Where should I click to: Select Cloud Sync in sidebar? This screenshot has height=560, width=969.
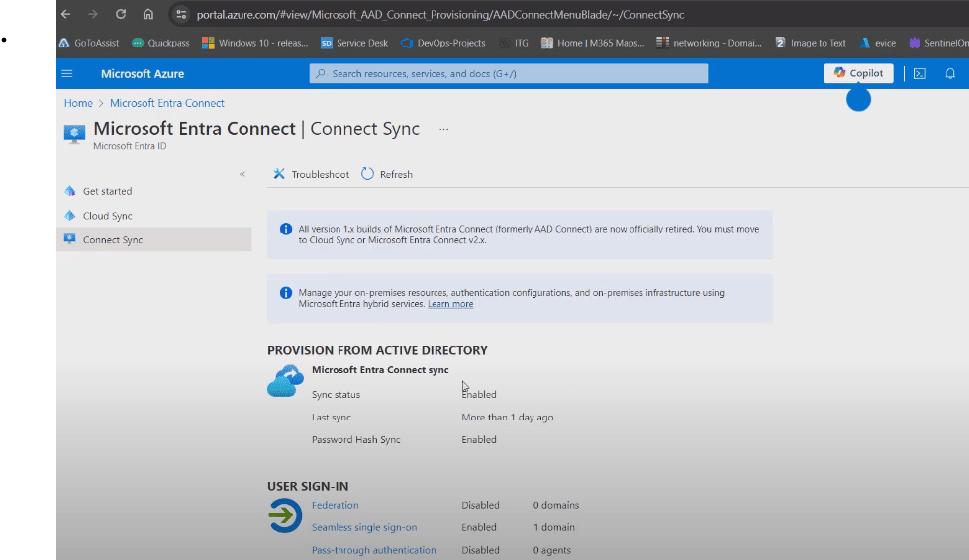107,216
